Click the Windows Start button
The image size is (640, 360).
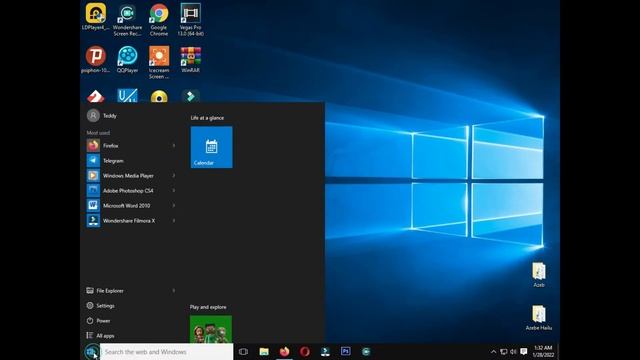pos(91,351)
